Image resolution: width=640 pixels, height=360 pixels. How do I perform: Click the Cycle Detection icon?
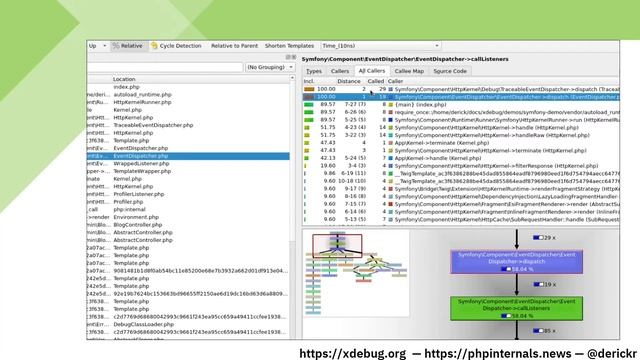tap(154, 46)
